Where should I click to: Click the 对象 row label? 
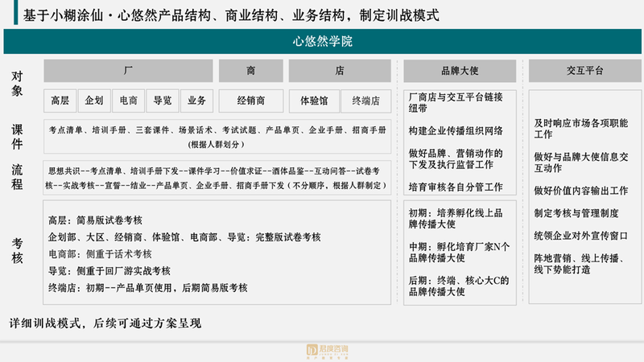[x=17, y=84]
